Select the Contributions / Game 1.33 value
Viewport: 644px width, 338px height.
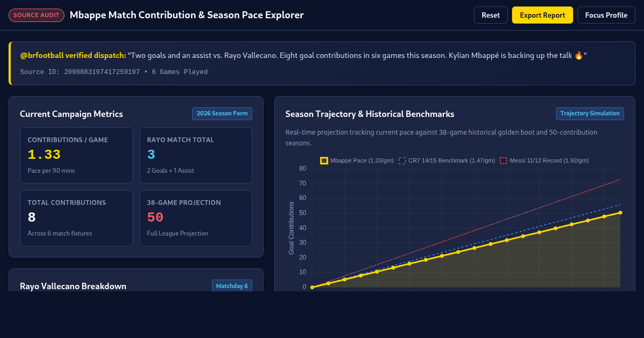pos(44,155)
